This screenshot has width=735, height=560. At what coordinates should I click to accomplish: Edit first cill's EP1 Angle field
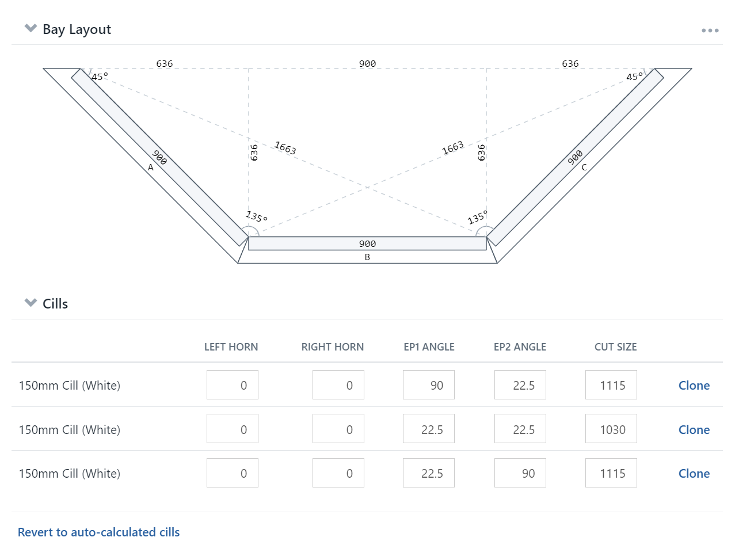(429, 385)
